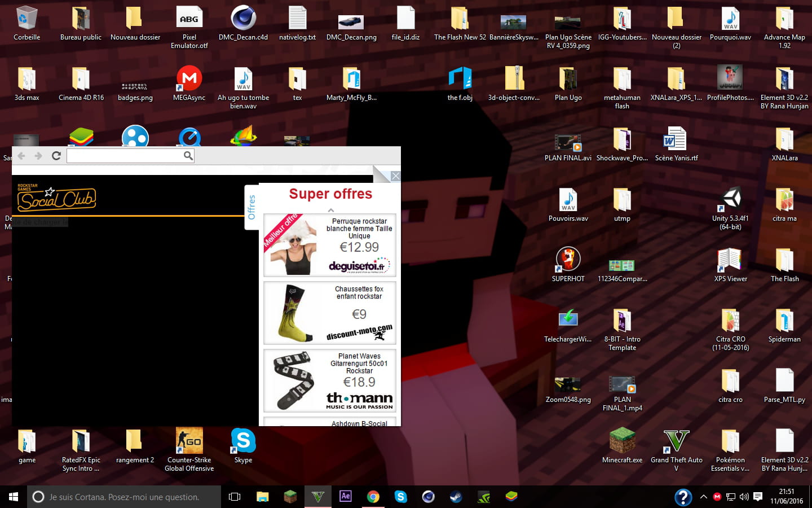
Task: Open the Pokémon Essentials folder
Action: 730,450
